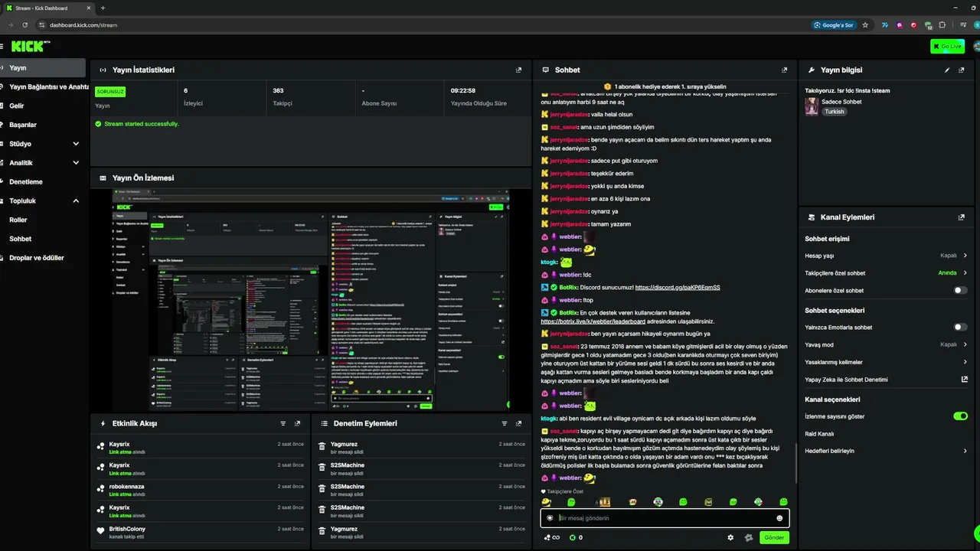
Task: Click the Yayın Ön İzlemesi panel icon
Action: (x=103, y=178)
